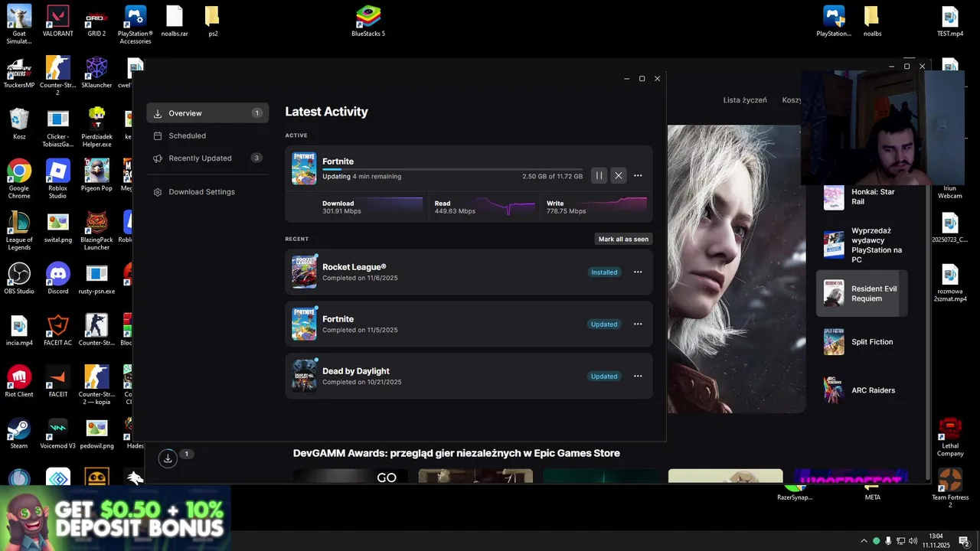Open GRID 2 desktop shortcut
Screen dimensions: 980x551
click(x=96, y=21)
